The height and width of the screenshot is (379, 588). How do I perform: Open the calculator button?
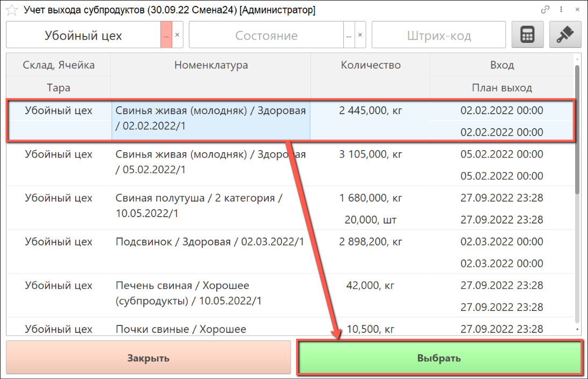point(527,35)
